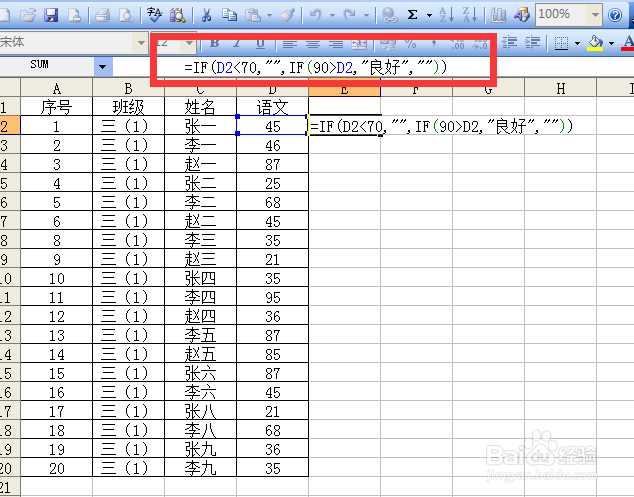Click the Fill Color paint bucket
This screenshot has height=497, width=634.
click(x=596, y=42)
